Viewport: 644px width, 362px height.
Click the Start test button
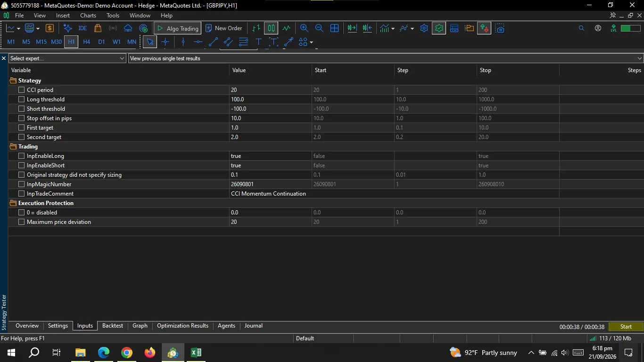(x=626, y=327)
